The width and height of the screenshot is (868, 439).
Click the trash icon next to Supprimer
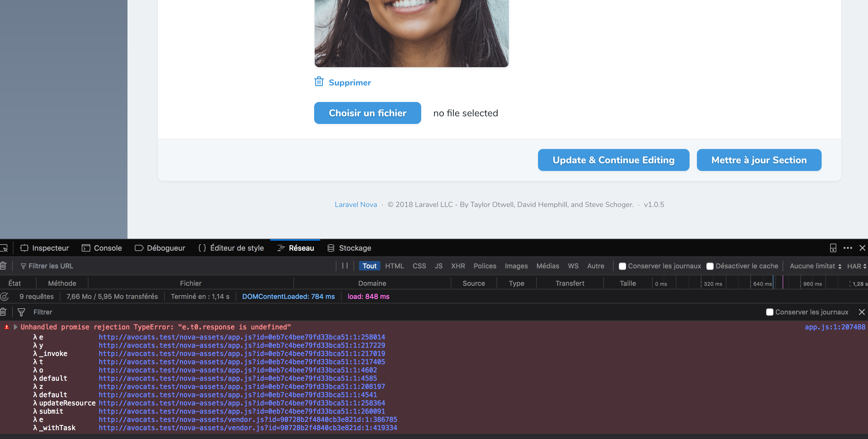[x=319, y=82]
